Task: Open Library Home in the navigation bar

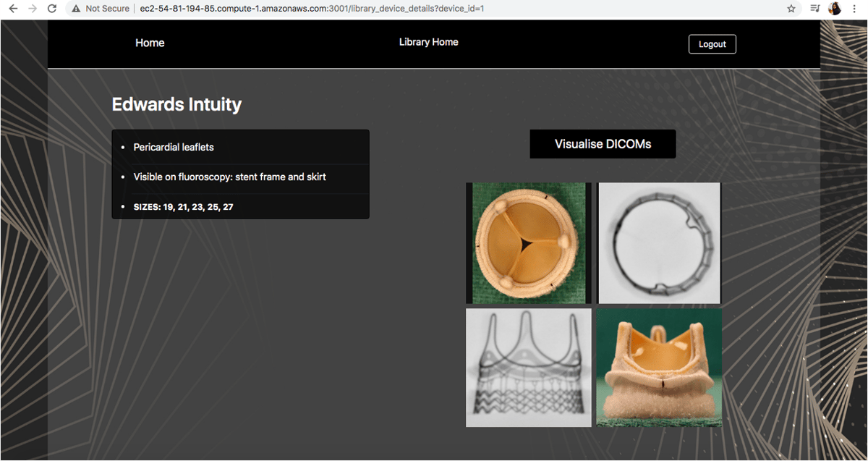Action: [429, 42]
